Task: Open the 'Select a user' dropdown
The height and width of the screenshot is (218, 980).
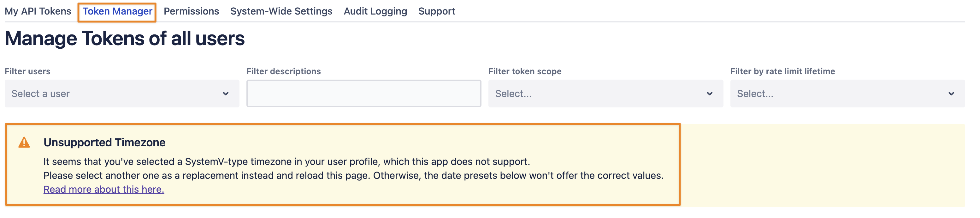Action: tap(122, 94)
